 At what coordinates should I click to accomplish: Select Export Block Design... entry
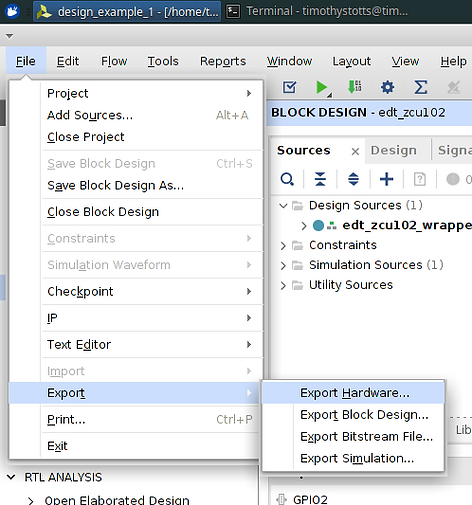tap(353, 415)
